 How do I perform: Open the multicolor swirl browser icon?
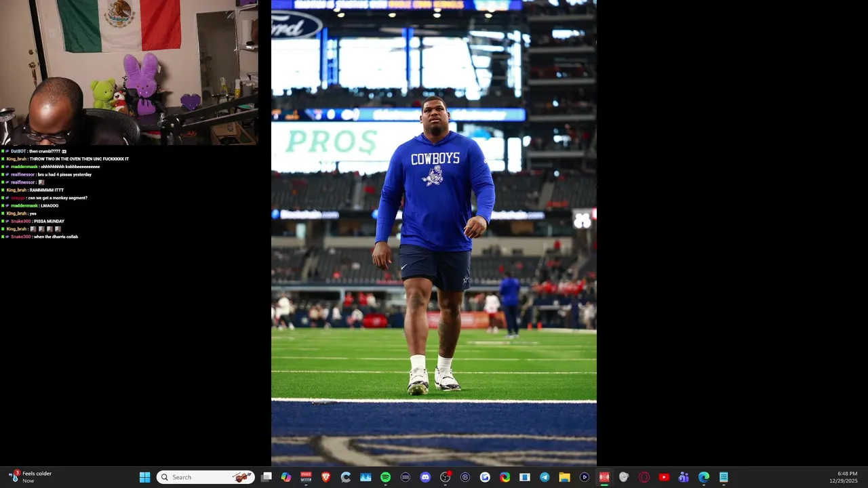pos(505,477)
